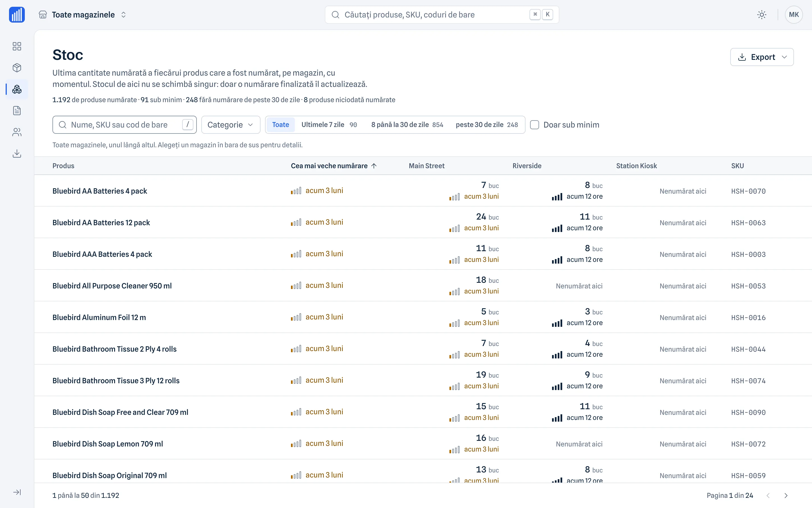
Task: Expand the Export dropdown button
Action: (x=762, y=57)
